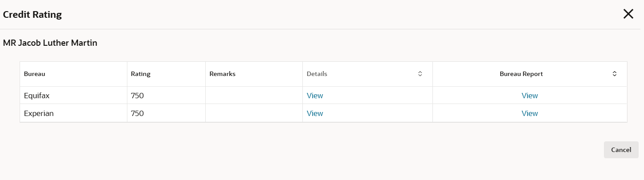Select the Equifax bureau cell

tap(37, 96)
